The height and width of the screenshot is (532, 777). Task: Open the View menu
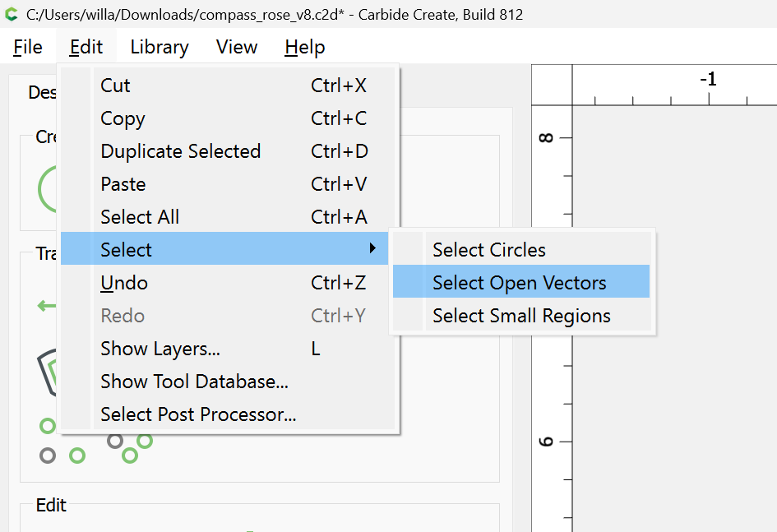click(x=237, y=47)
